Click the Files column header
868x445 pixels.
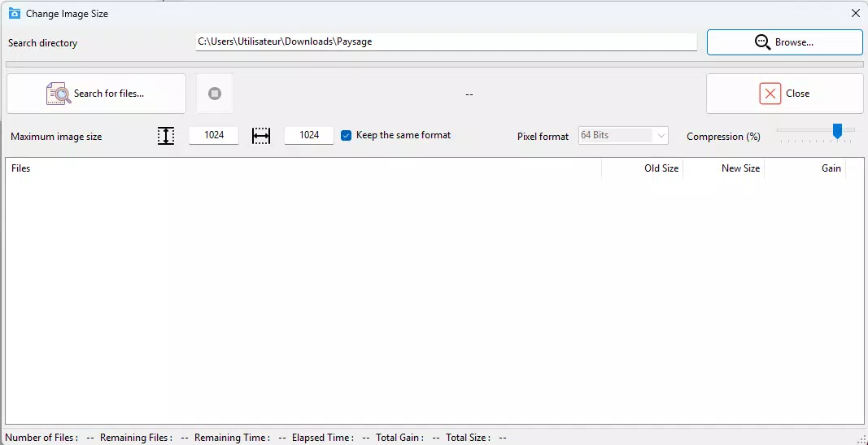303,168
